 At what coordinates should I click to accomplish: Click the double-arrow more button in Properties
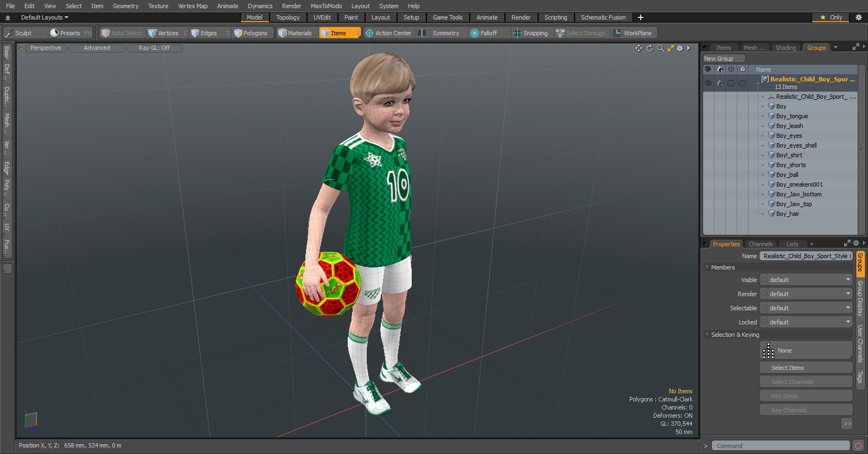(x=847, y=424)
